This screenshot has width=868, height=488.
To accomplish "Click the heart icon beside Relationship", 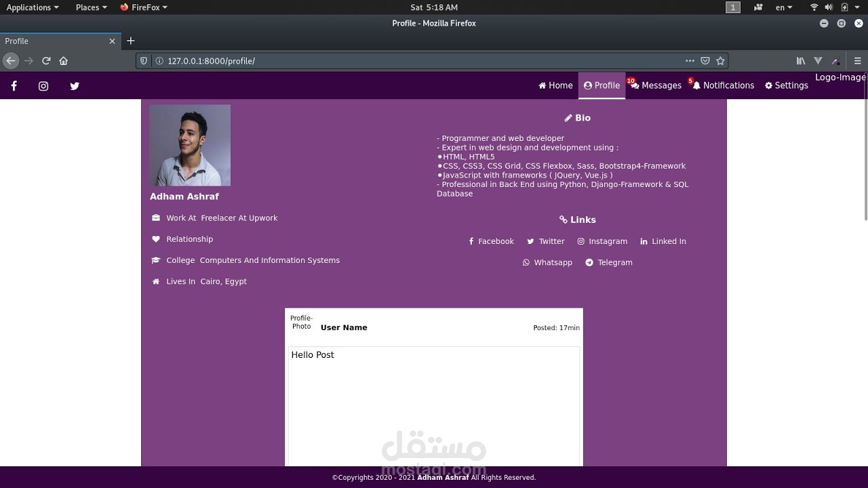I will [155, 239].
